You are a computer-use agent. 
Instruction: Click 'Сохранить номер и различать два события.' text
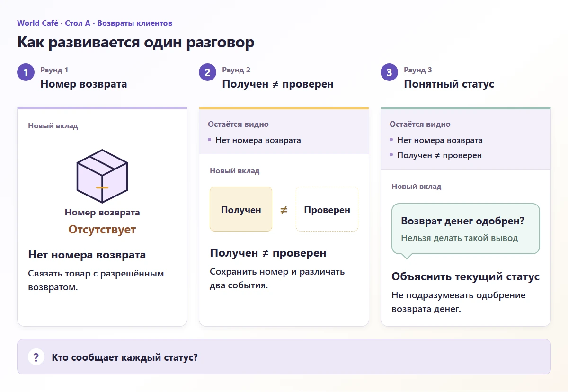coord(277,278)
